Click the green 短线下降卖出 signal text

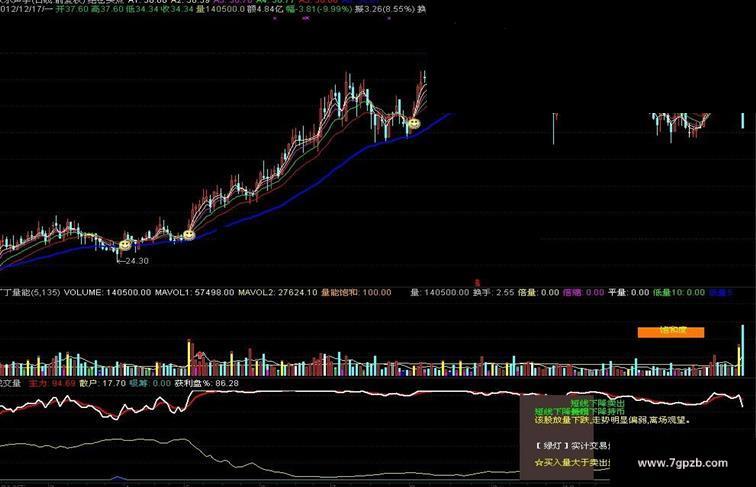coord(598,403)
